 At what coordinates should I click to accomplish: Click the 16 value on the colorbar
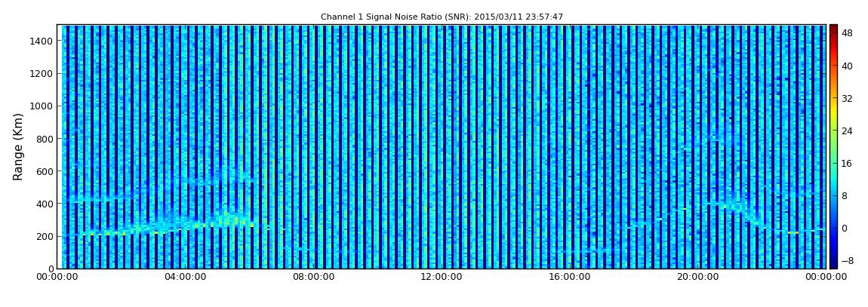click(847, 164)
